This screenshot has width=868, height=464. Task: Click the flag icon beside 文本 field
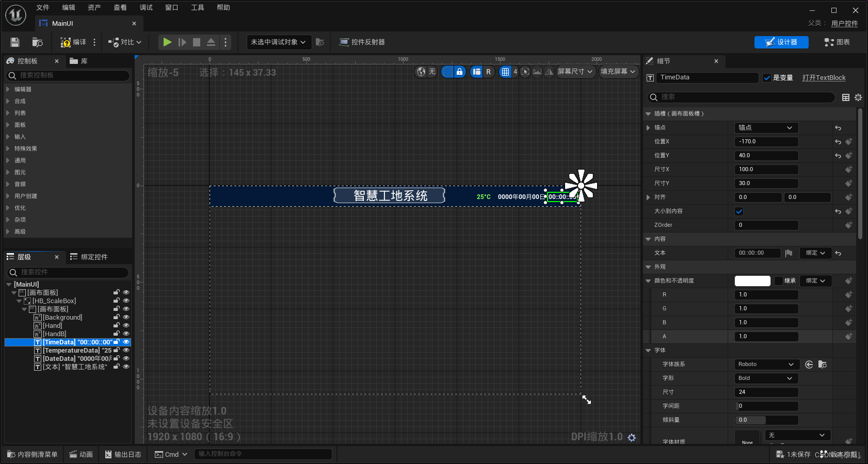point(789,253)
